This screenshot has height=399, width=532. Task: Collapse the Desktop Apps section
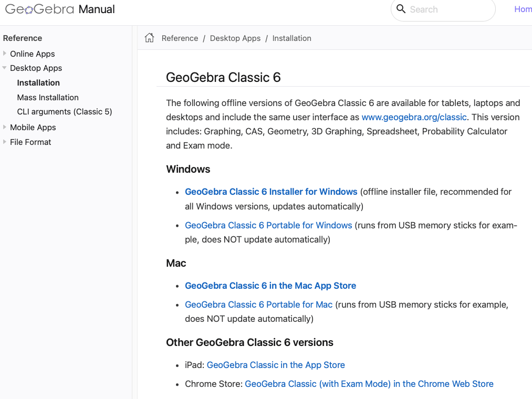tap(5, 68)
